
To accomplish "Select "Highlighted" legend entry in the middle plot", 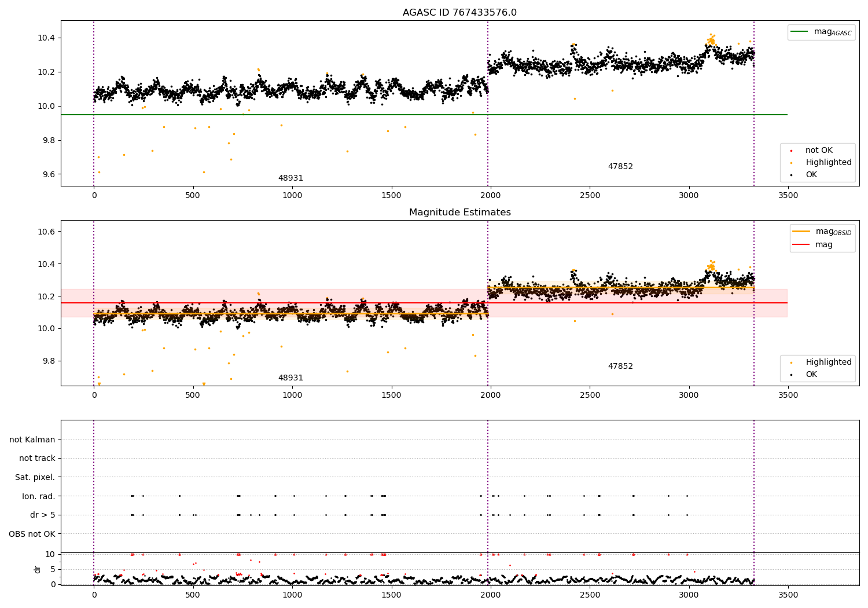I will pyautogui.click(x=828, y=362).
